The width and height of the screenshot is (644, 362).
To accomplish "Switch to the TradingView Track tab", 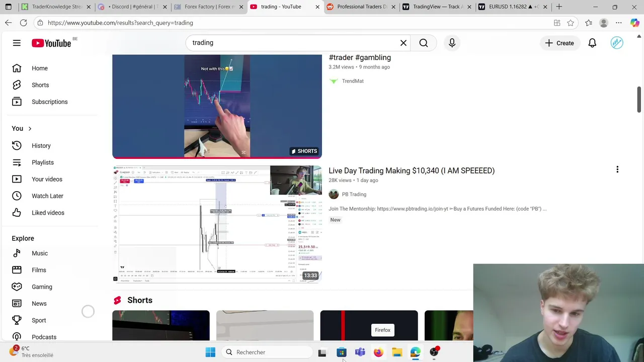I will click(x=437, y=7).
